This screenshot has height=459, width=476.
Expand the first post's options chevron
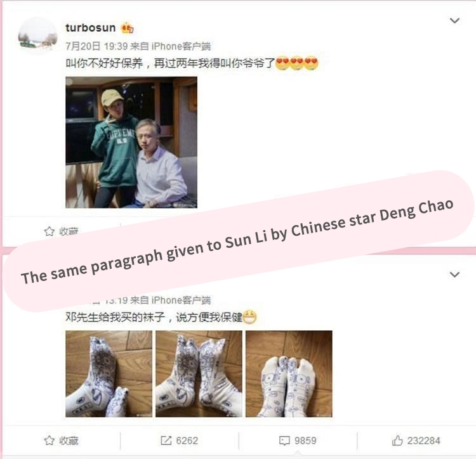[454, 21]
